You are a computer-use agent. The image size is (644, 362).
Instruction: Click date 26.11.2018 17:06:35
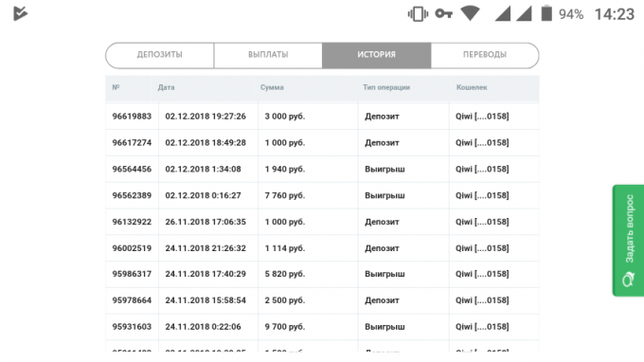pyautogui.click(x=206, y=222)
